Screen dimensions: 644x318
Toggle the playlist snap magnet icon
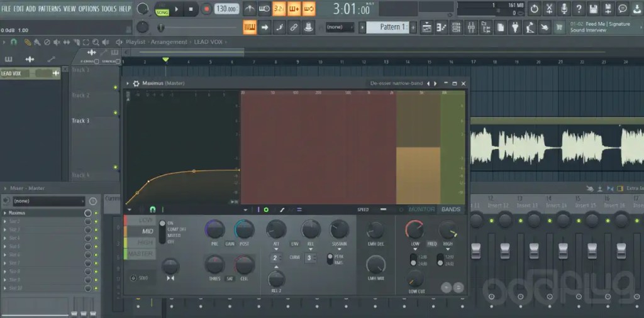click(x=14, y=42)
